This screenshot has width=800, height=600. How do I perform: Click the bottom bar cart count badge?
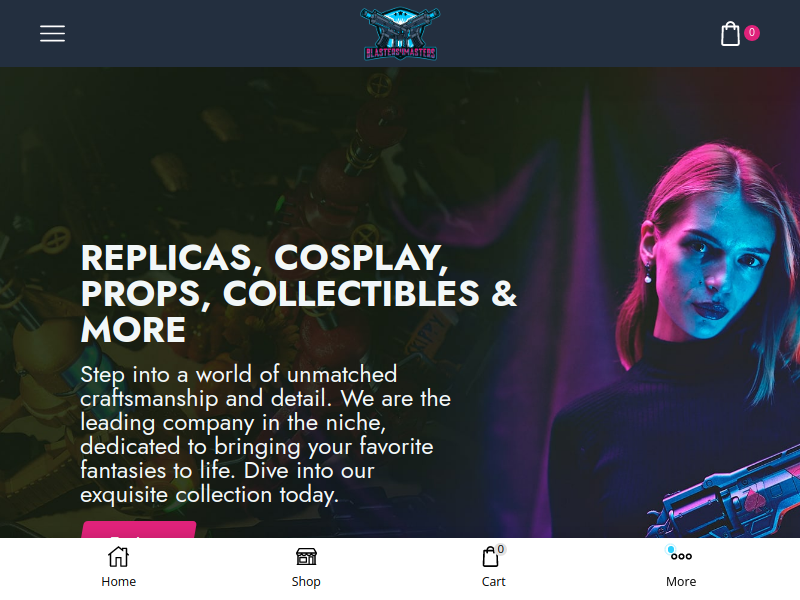[x=501, y=549]
